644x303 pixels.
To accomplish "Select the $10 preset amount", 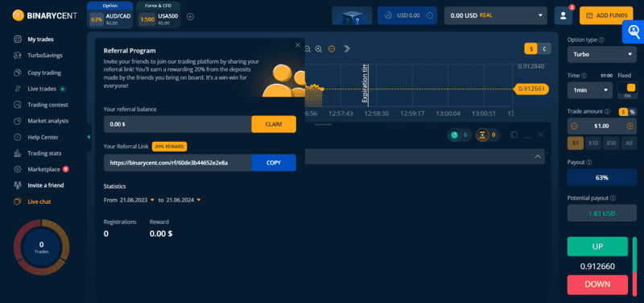I will [x=593, y=143].
